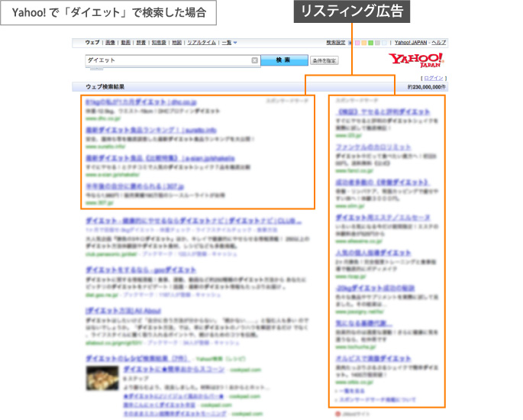The height and width of the screenshot is (420, 523).
Task: Click the 条件を指定 button
Action: click(x=324, y=61)
